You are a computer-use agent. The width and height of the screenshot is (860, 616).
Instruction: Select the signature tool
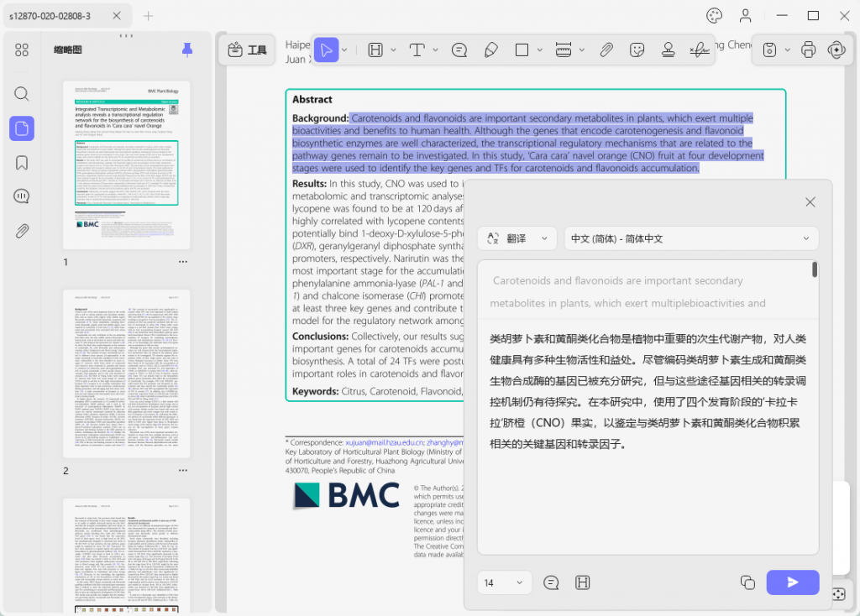tap(700, 50)
